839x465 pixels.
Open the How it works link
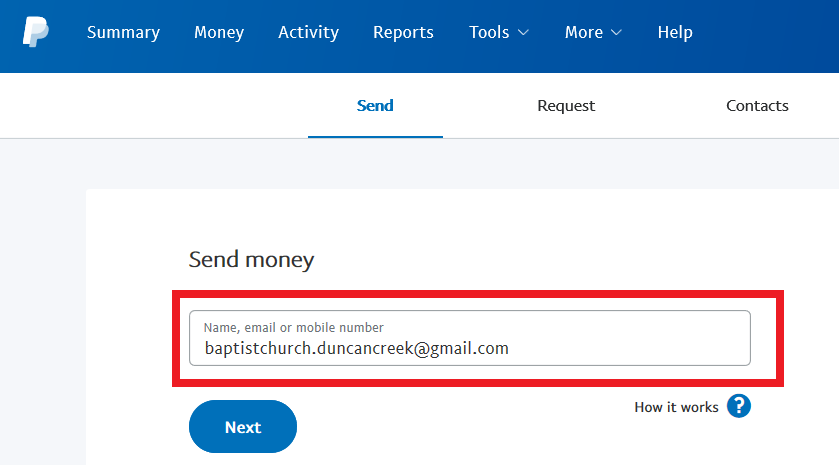click(676, 407)
